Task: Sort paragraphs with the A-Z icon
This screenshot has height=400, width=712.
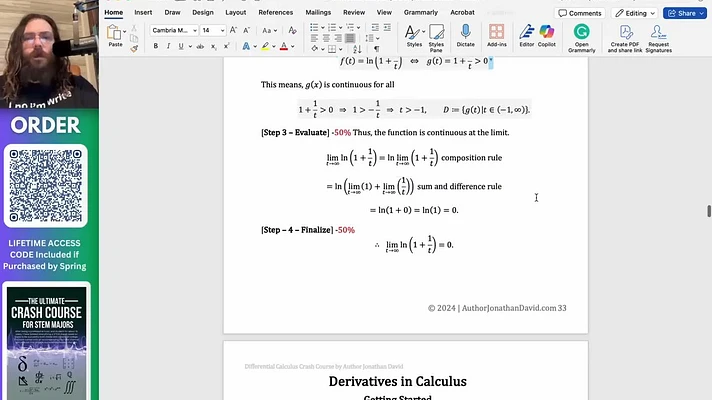Action: pyautogui.click(x=357, y=49)
